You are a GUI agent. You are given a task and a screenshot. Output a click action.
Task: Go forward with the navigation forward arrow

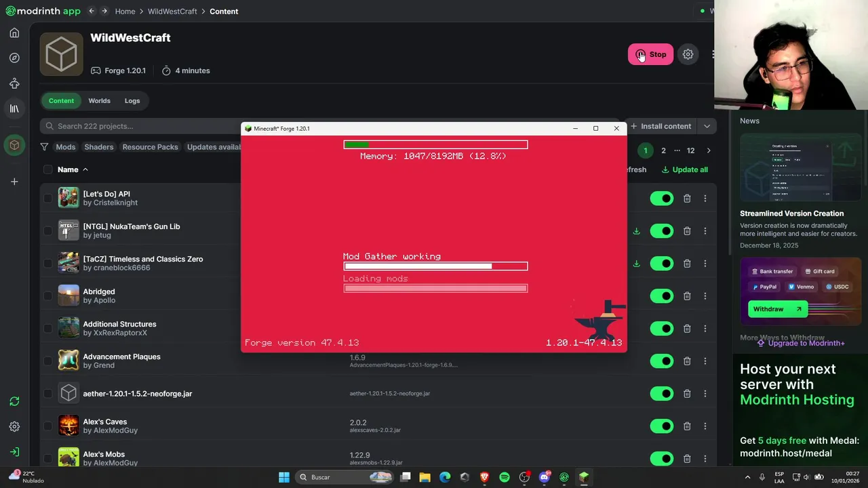[104, 11]
